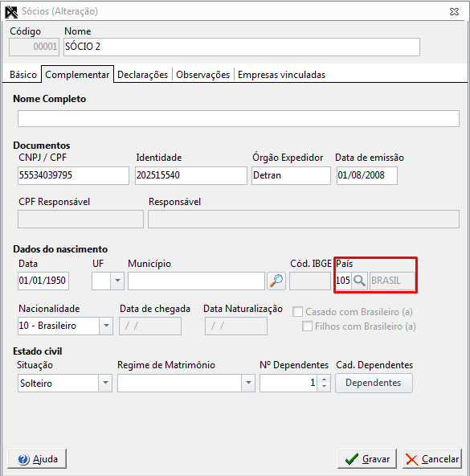This screenshot has width=470, height=476.
Task: Open the Regime de Matrimônio dropdown
Action: [x=248, y=383]
